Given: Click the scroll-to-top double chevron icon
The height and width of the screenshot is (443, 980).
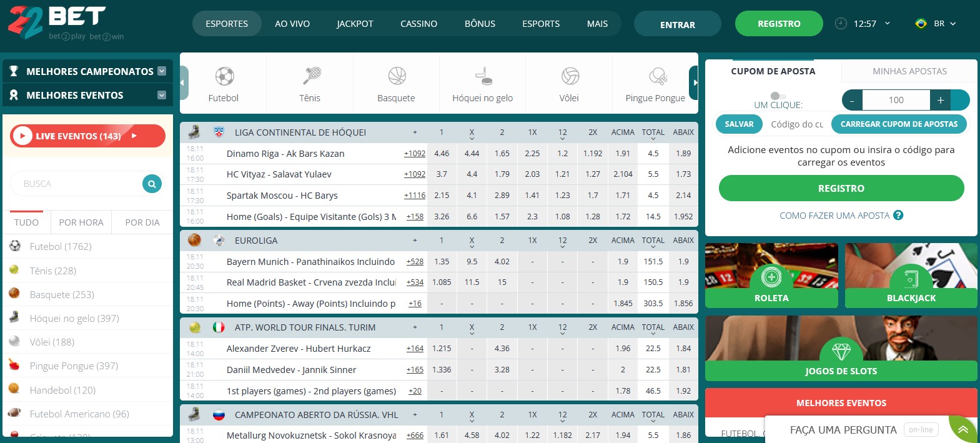Looking at the screenshot, I should [x=963, y=429].
